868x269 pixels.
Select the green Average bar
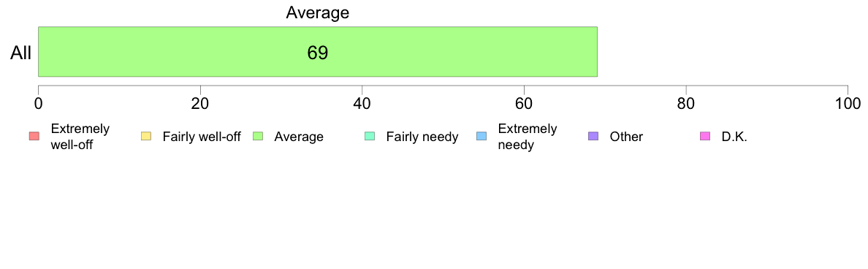[318, 51]
